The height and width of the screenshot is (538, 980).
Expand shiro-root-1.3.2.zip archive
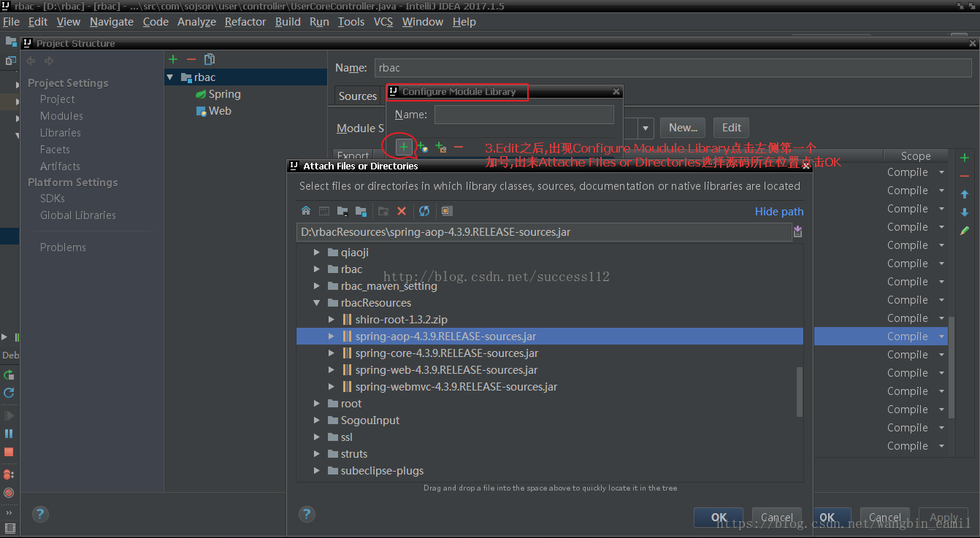click(x=331, y=320)
